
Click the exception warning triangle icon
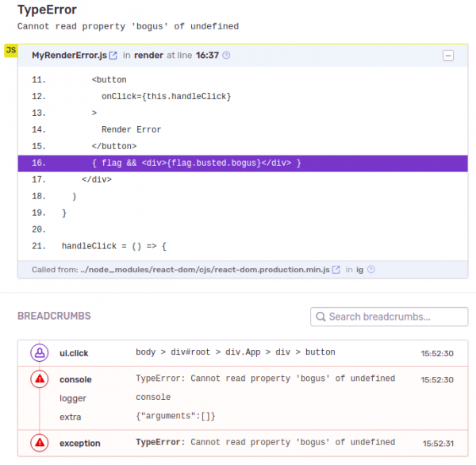click(x=39, y=443)
